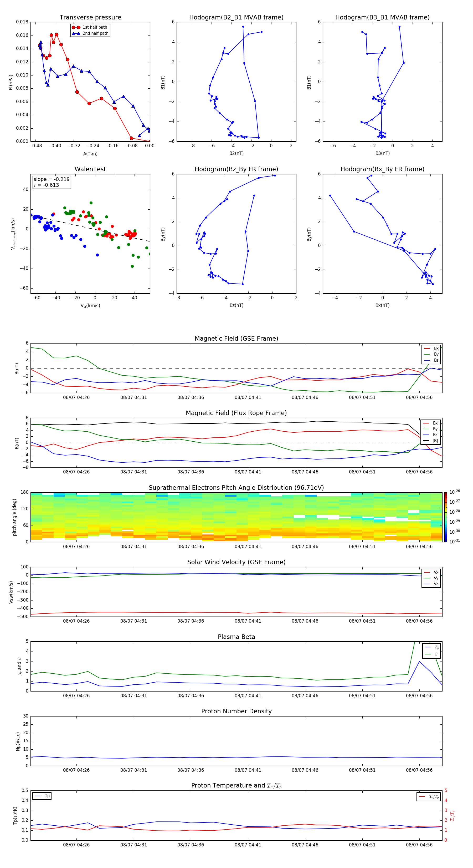Click '08/07 04:26' tick under Proton Temperature plot
Viewport: 473px width, 868px height.
pos(76,845)
